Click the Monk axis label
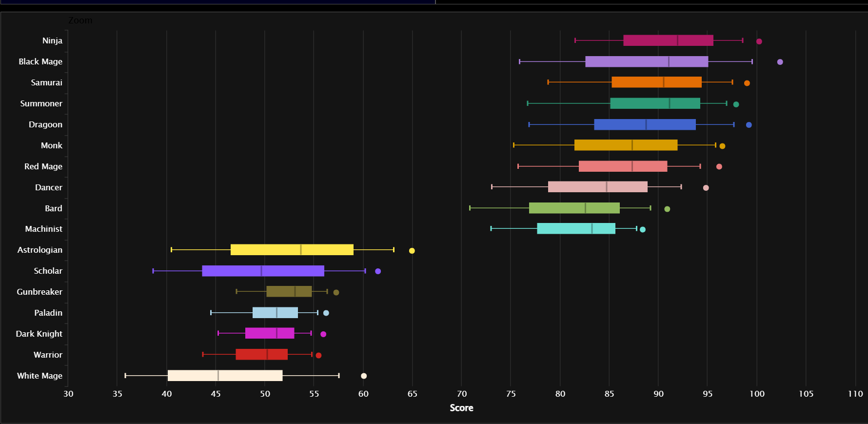Screen dimensions: 868x424 point(52,145)
